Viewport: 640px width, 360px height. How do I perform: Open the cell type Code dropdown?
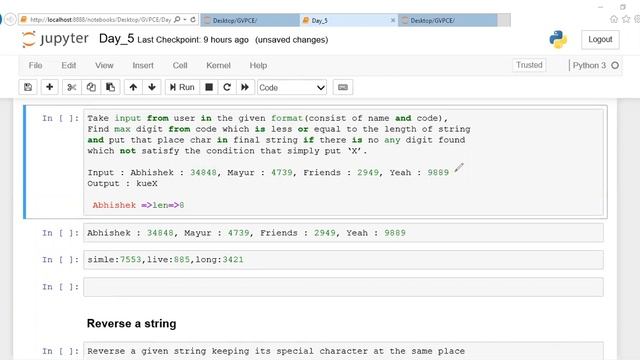click(x=292, y=87)
